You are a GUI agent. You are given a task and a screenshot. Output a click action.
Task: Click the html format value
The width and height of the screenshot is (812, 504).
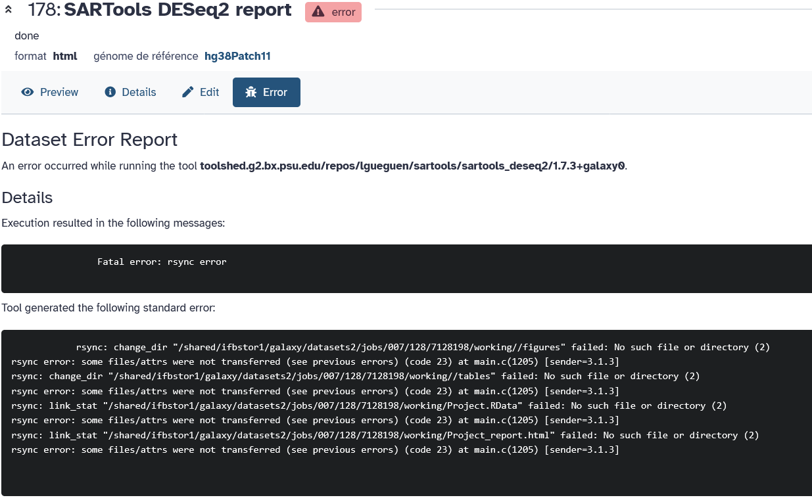point(65,56)
